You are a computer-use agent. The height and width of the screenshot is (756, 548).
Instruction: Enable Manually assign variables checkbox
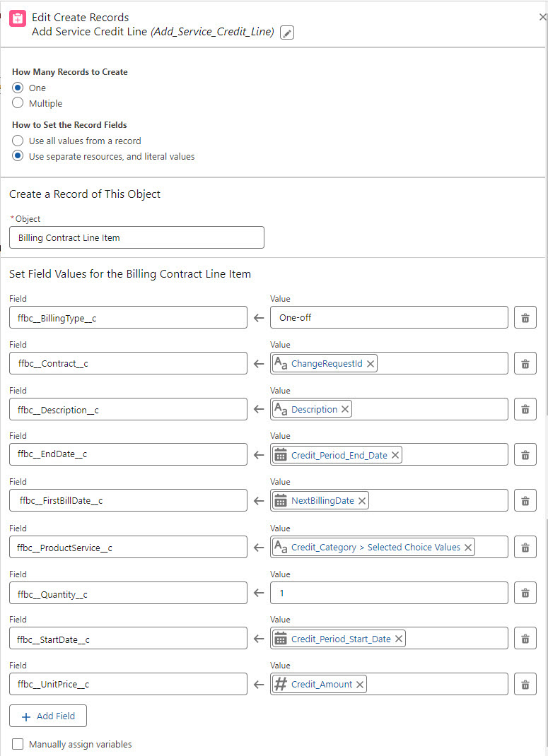(x=18, y=744)
